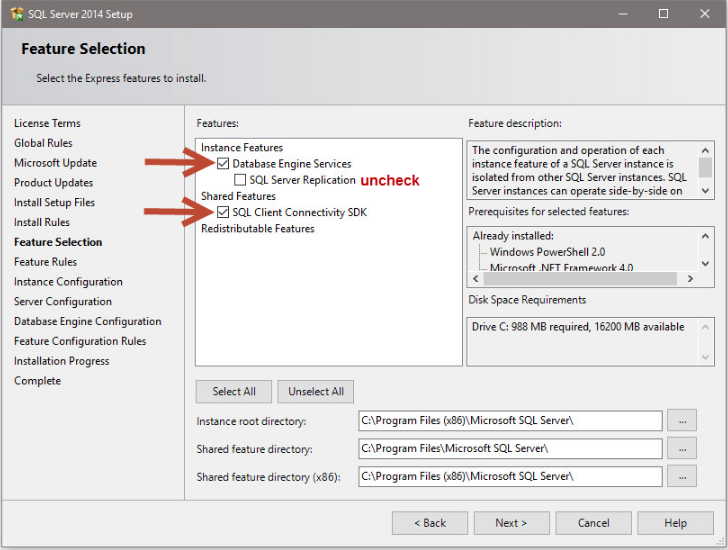Go to the Next setup step

tap(511, 523)
